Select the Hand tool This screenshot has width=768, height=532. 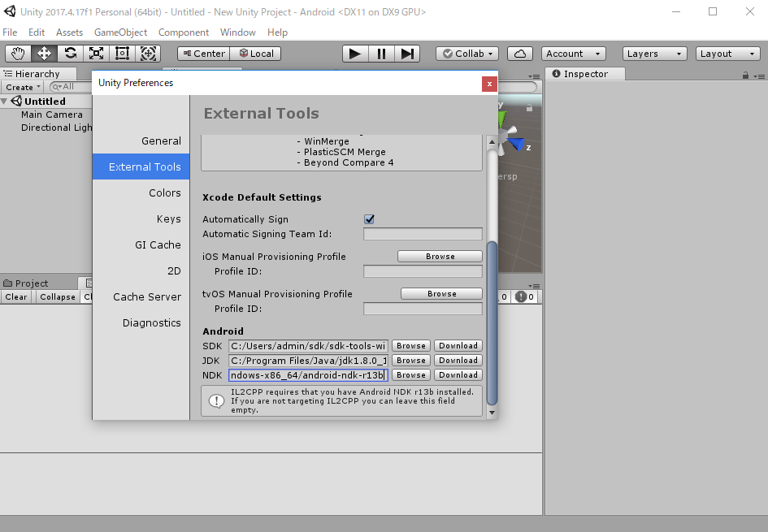click(18, 54)
